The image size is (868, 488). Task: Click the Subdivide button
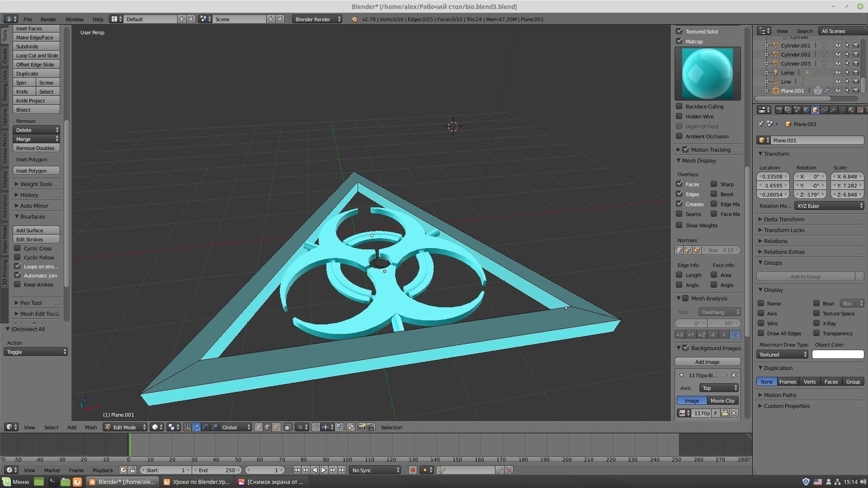(x=37, y=46)
